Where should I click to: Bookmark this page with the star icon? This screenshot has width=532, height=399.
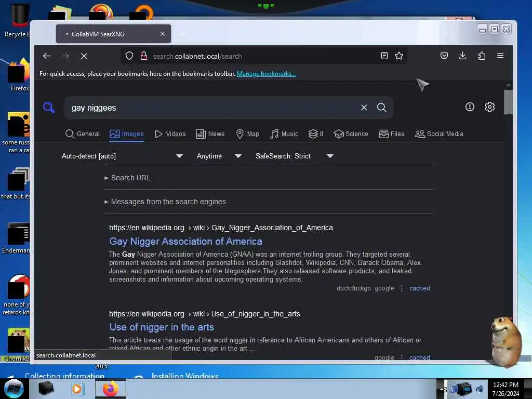[399, 56]
